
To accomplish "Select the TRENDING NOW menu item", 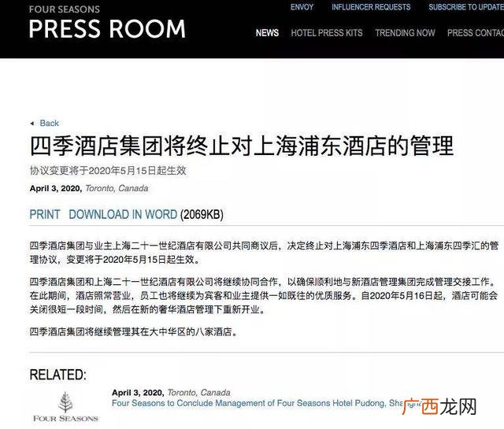I will point(405,33).
